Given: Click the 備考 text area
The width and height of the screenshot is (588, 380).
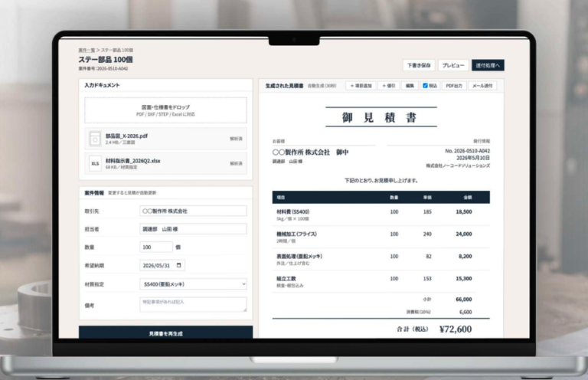Looking at the screenshot, I should click(193, 305).
